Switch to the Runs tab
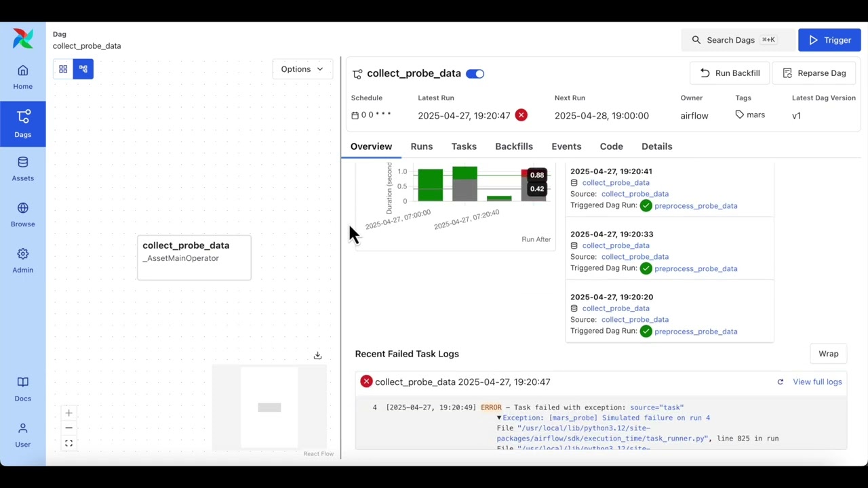The width and height of the screenshot is (868, 488). [x=421, y=146]
